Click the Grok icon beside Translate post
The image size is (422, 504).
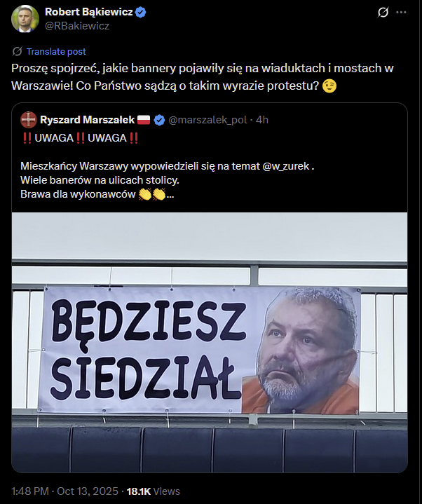click(x=17, y=51)
